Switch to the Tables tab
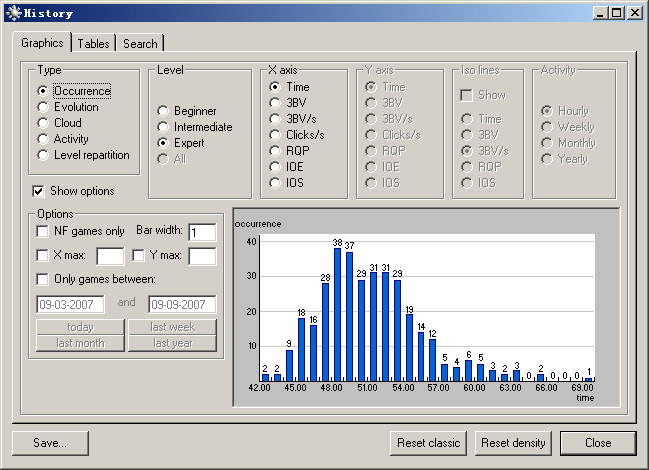The width and height of the screenshot is (649, 470). tap(93, 43)
